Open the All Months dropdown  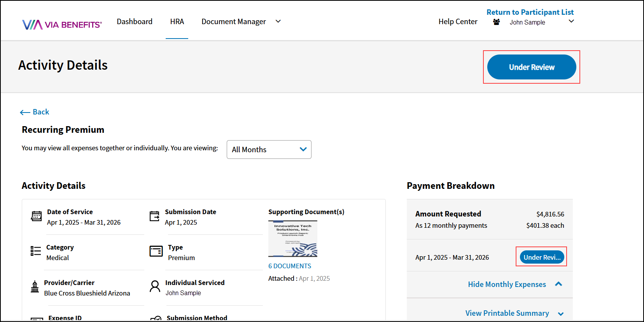click(x=269, y=150)
